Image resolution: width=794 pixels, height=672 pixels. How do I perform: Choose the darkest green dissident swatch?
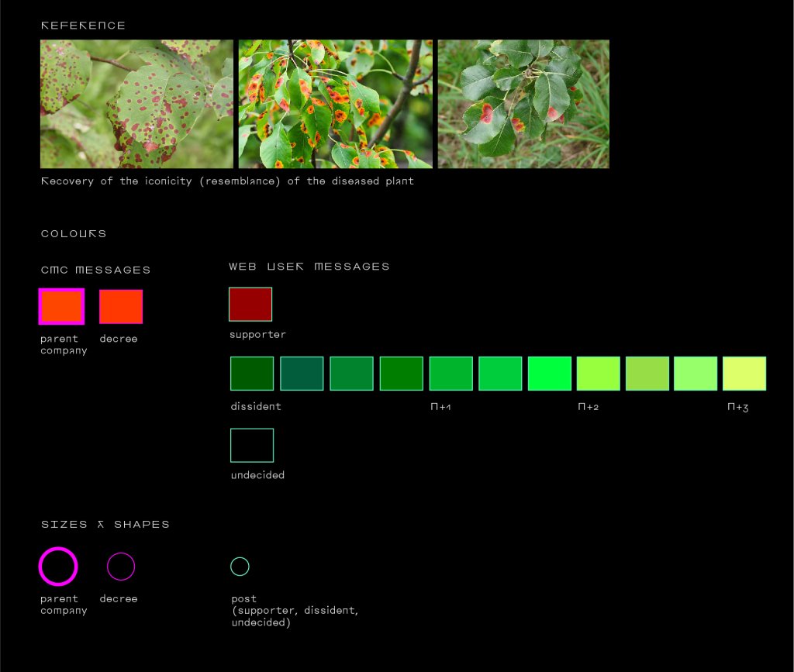click(x=252, y=374)
